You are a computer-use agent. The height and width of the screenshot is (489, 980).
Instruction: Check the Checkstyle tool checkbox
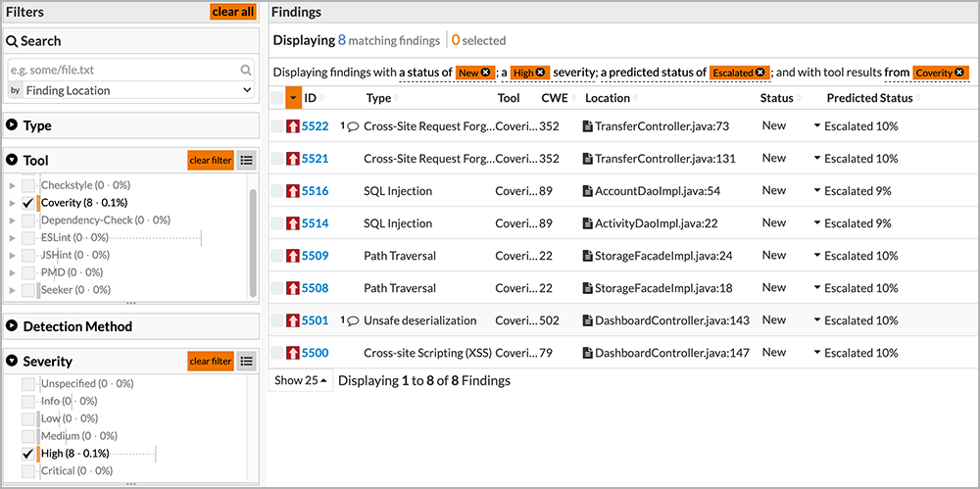[x=27, y=185]
